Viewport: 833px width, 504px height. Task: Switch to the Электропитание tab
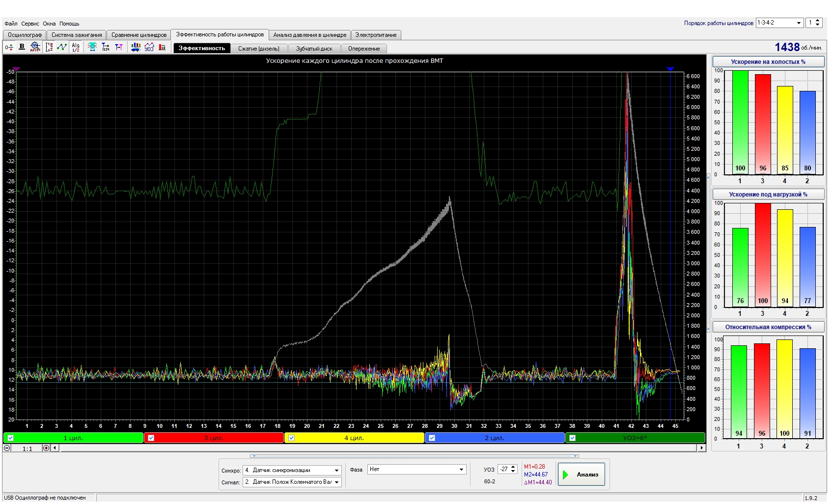pos(376,35)
